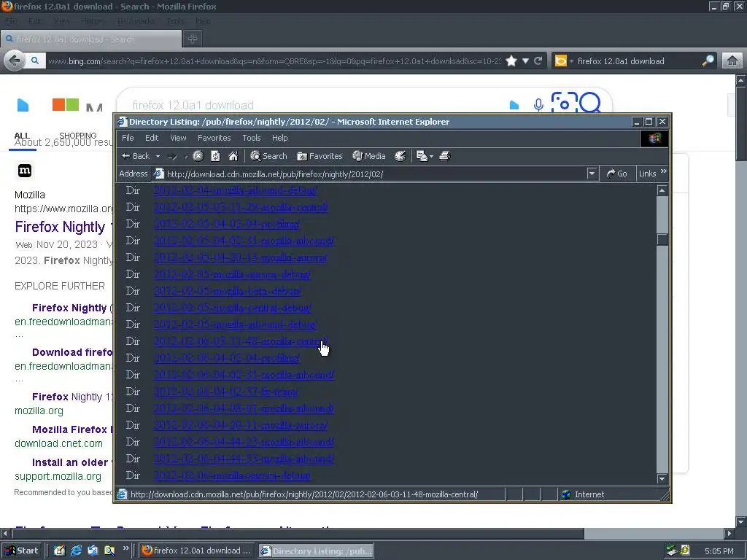Image resolution: width=747 pixels, height=560 pixels.
Task: Select the firefox 12.0a1 download tab
Action: [x=91, y=39]
